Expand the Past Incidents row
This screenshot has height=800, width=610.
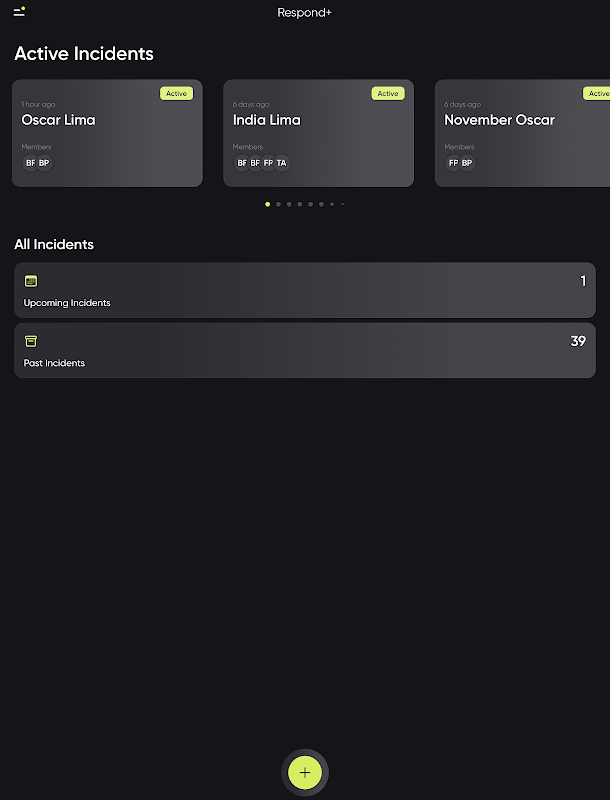(x=305, y=351)
